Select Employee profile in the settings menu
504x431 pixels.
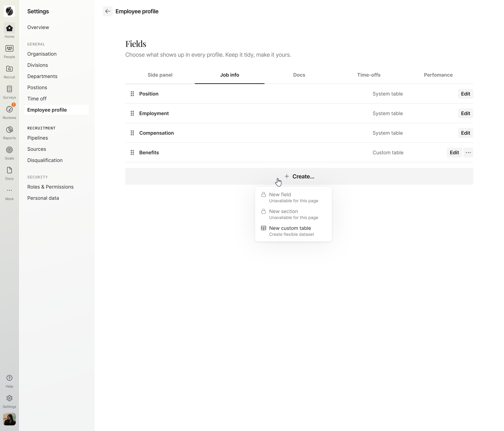57,110
